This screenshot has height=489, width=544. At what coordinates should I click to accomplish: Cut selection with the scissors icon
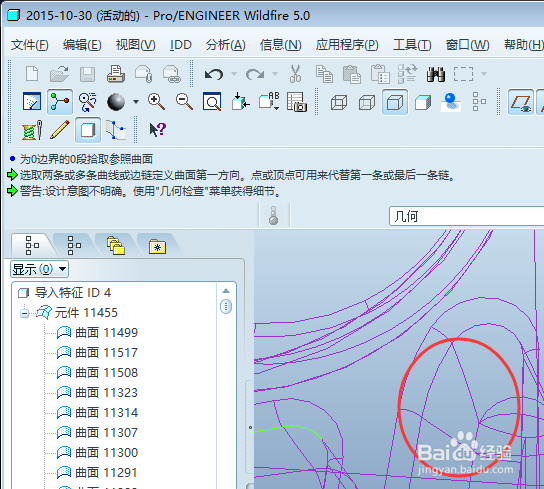(295, 74)
